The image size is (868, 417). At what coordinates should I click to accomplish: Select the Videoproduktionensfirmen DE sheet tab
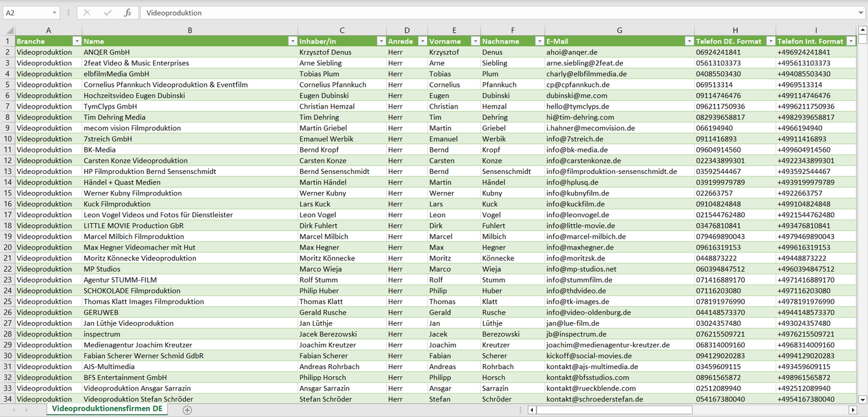[107, 409]
